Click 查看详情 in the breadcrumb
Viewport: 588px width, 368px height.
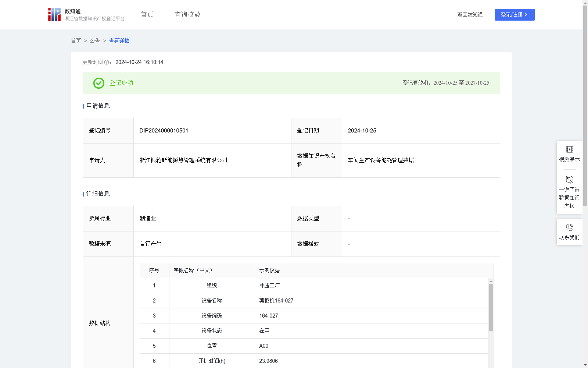pos(119,41)
